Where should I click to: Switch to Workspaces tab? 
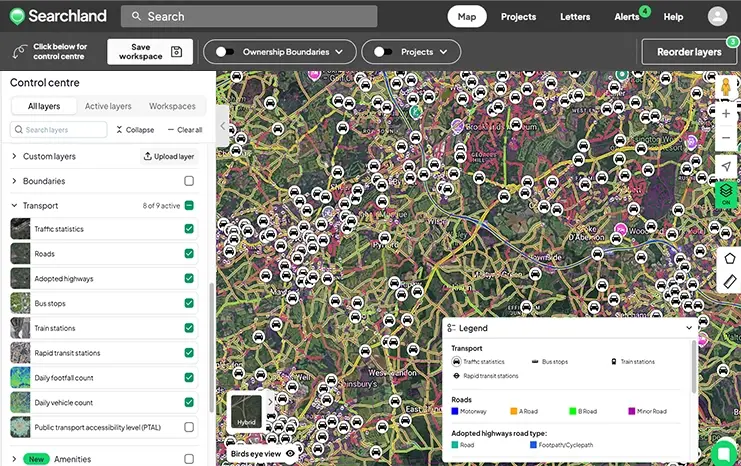[x=172, y=106]
